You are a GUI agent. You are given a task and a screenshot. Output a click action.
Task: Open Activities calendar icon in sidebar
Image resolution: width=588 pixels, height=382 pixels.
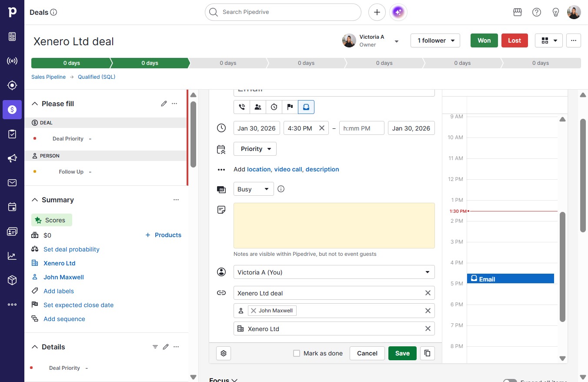12,207
